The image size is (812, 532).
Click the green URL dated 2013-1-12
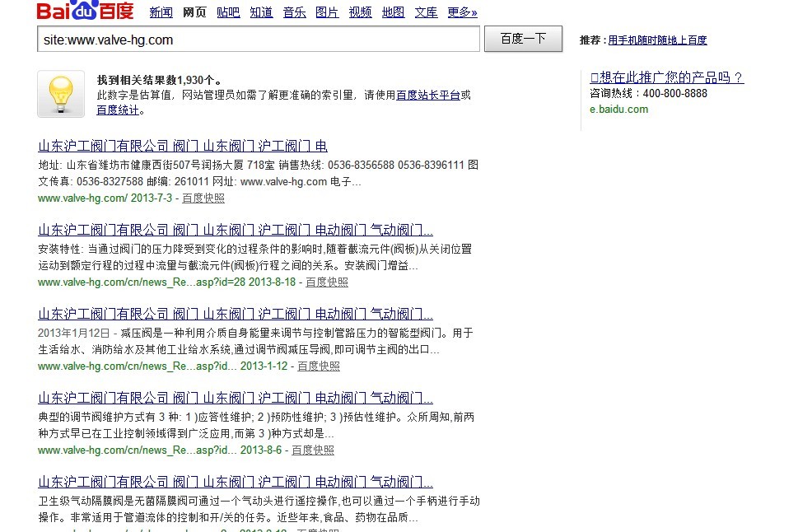(162, 366)
